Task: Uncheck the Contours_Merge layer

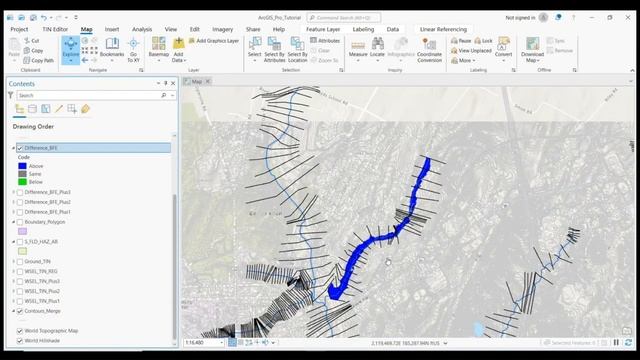Action: coord(20,311)
